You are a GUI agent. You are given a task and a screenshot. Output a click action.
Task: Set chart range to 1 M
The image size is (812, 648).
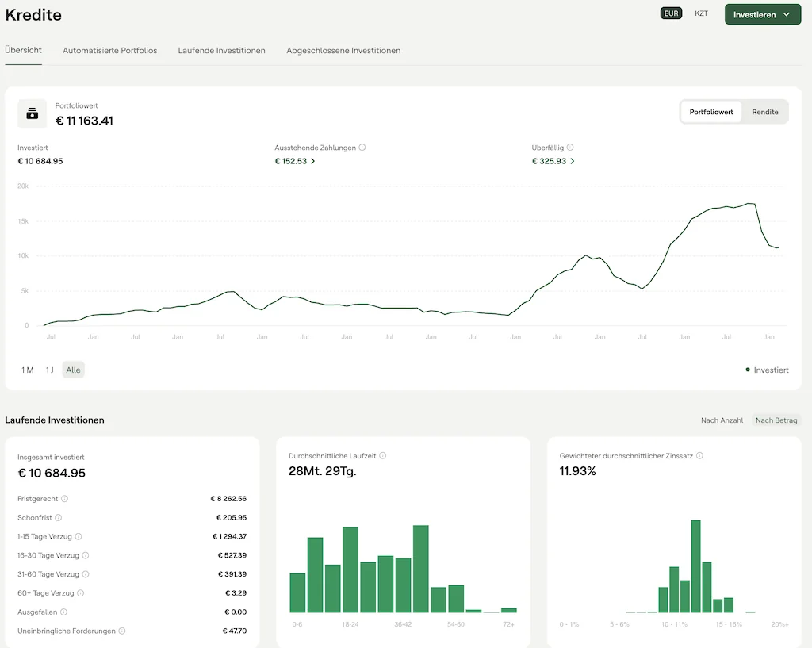click(28, 370)
